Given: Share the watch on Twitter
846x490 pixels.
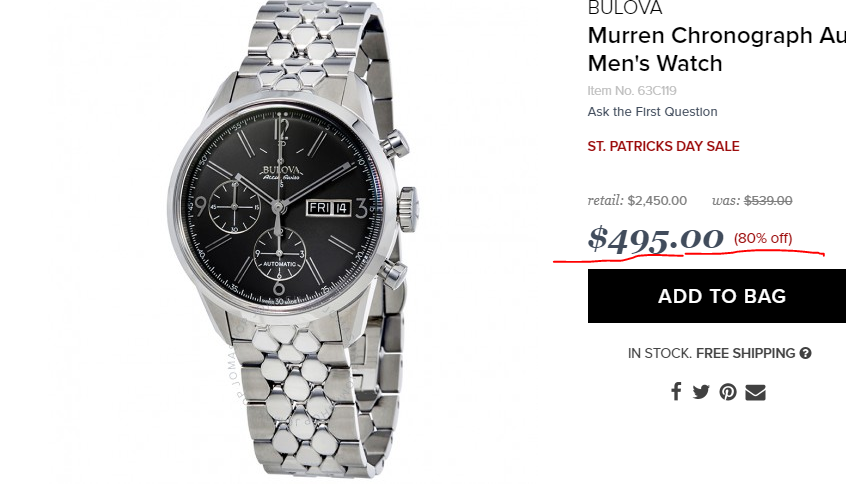Looking at the screenshot, I should click(701, 392).
